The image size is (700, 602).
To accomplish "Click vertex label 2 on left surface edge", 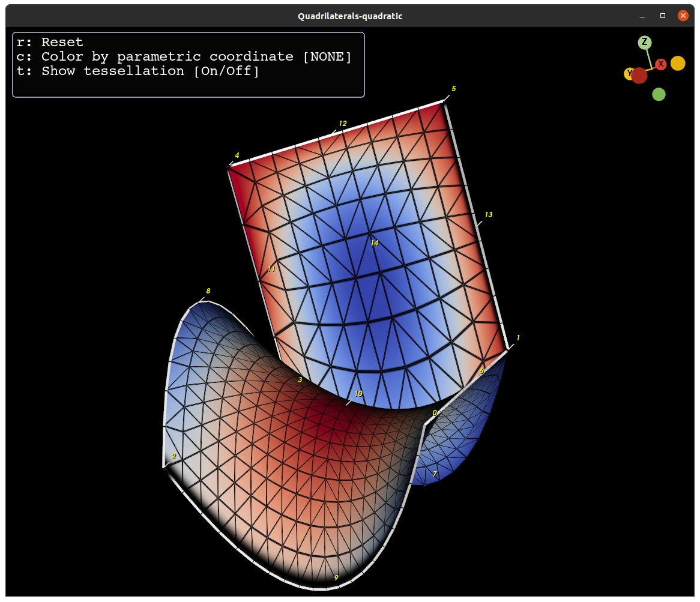I will [x=173, y=456].
